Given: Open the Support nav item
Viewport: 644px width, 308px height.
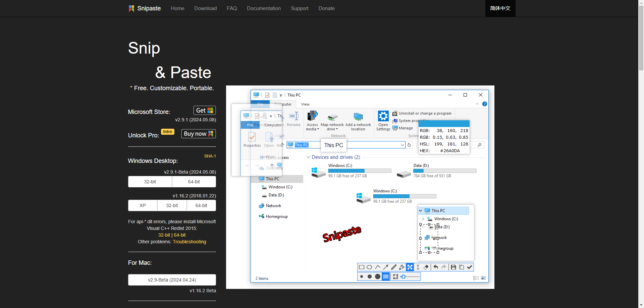Looking at the screenshot, I should 300,8.
